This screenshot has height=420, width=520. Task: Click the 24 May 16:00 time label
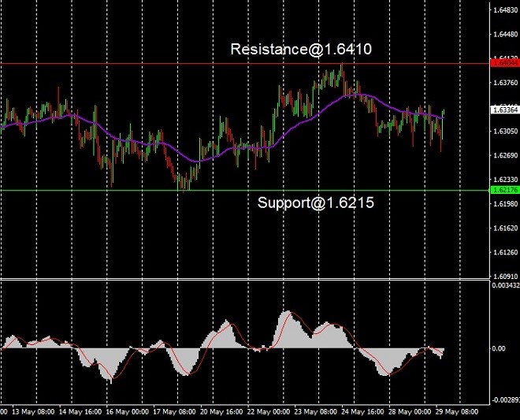(362, 412)
